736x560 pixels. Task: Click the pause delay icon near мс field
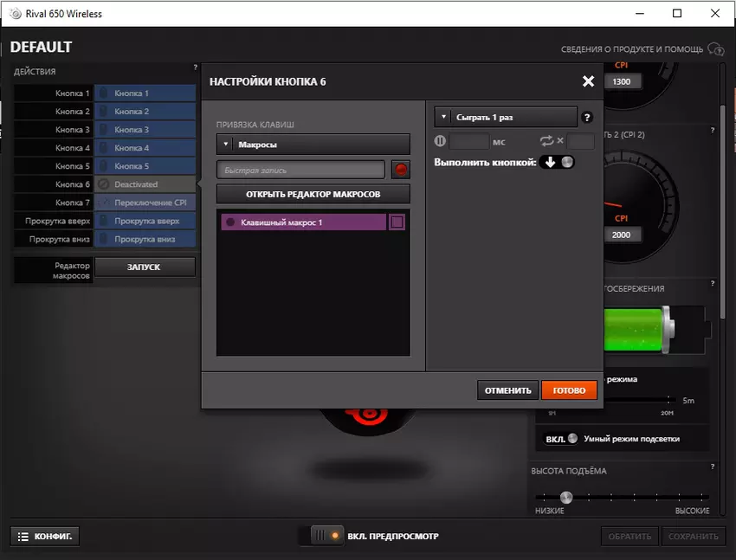point(440,141)
